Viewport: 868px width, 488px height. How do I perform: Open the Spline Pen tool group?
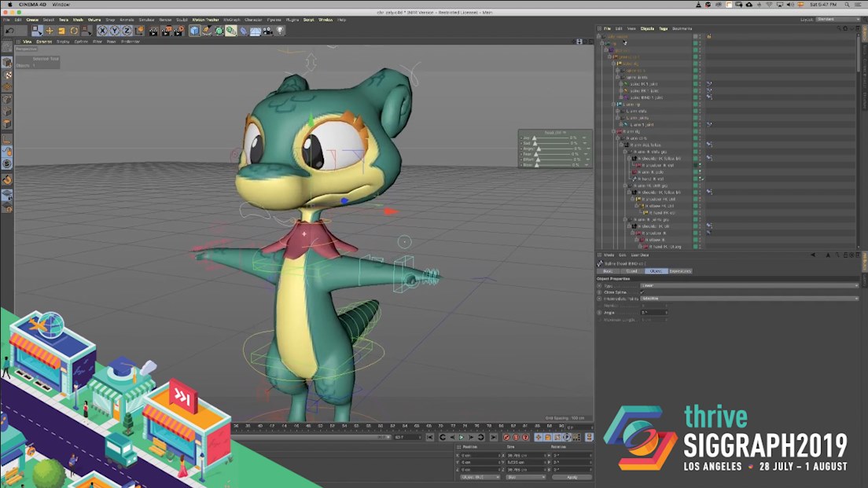(207, 31)
